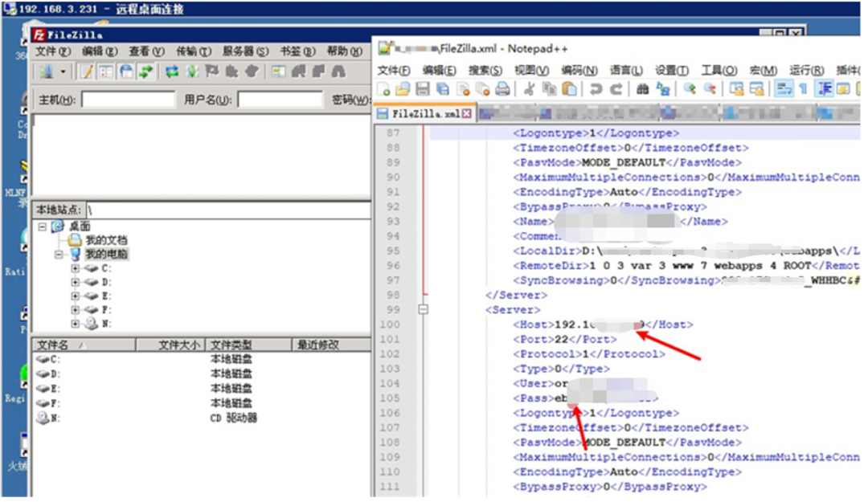Expand the F: drive in the local tree

point(75,310)
